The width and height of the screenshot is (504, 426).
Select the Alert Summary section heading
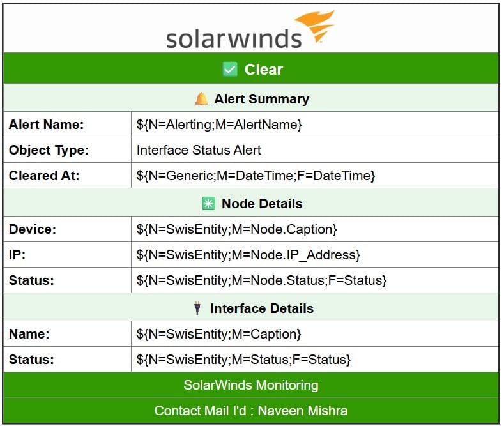point(262,99)
